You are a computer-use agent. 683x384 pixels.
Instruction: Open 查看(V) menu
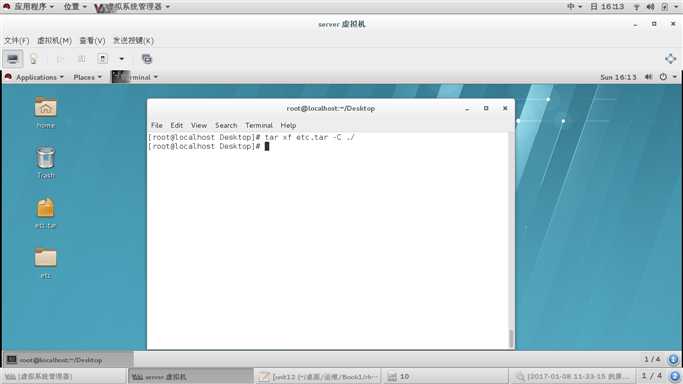tap(92, 40)
